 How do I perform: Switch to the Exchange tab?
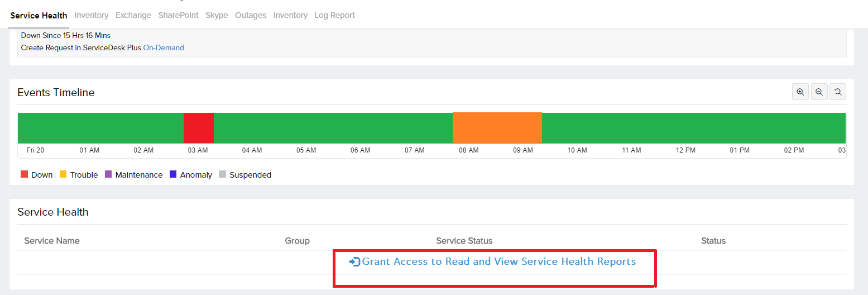(133, 16)
